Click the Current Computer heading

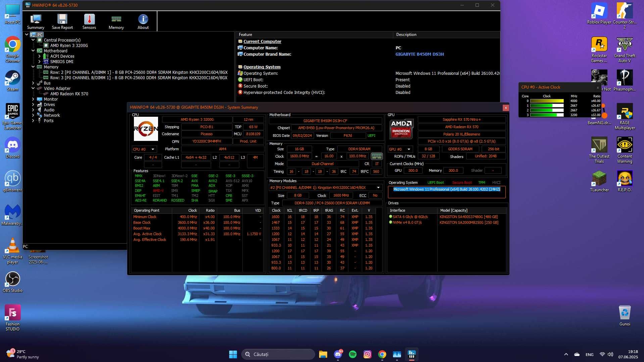[262, 41]
